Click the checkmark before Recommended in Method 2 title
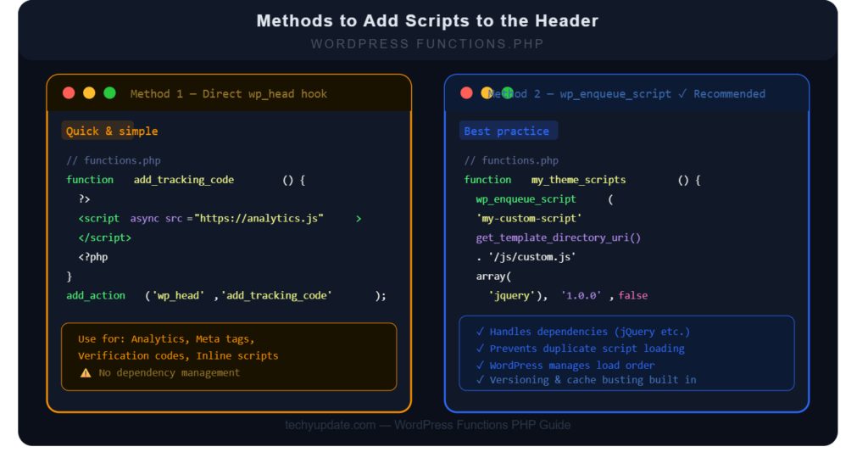The height and width of the screenshot is (458, 868). coord(682,93)
